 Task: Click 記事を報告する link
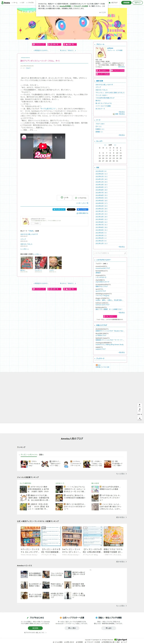point(82,213)
